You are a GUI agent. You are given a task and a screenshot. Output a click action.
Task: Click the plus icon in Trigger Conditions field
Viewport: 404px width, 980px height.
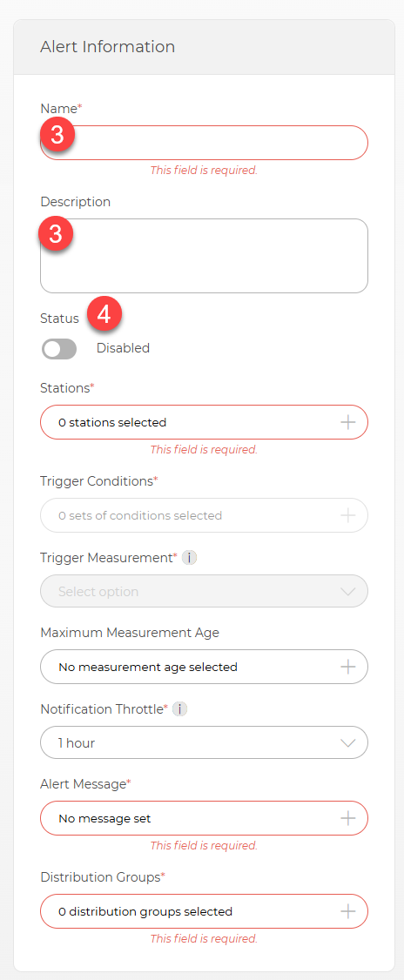347,515
